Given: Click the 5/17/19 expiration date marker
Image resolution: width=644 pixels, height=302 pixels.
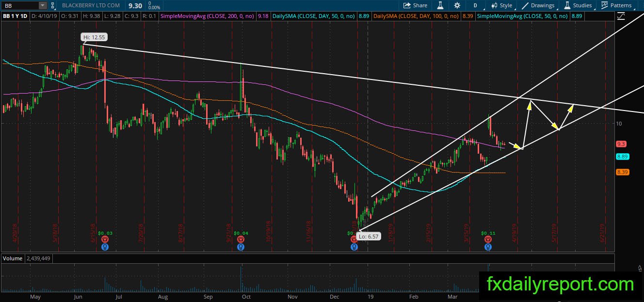Looking at the screenshot, I should click(554, 233).
